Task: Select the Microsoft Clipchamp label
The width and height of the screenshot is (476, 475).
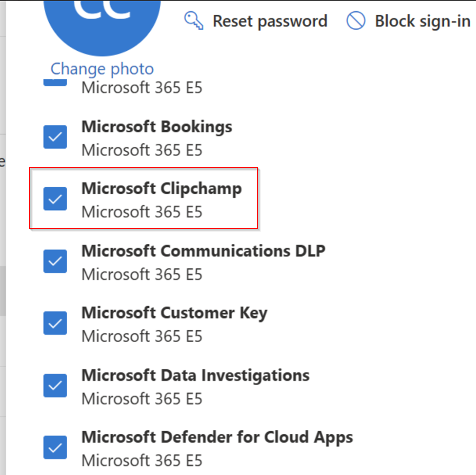Action: pyautogui.click(x=161, y=188)
